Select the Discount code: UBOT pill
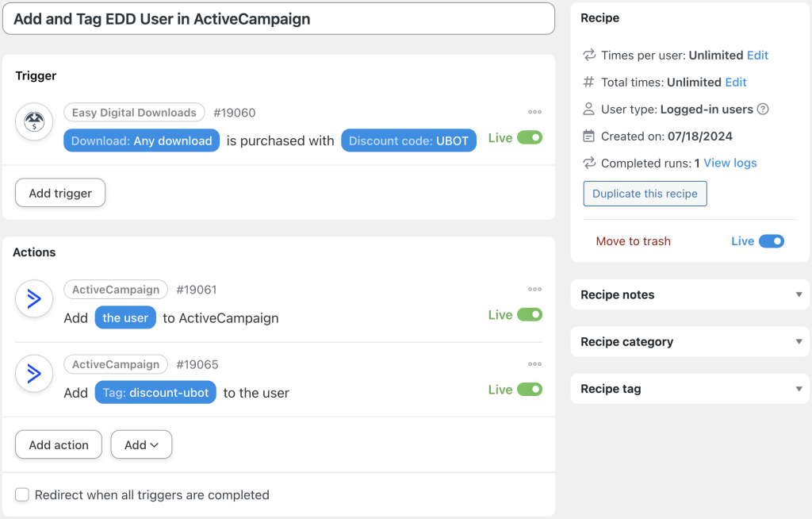The height and width of the screenshot is (519, 812). coord(408,140)
